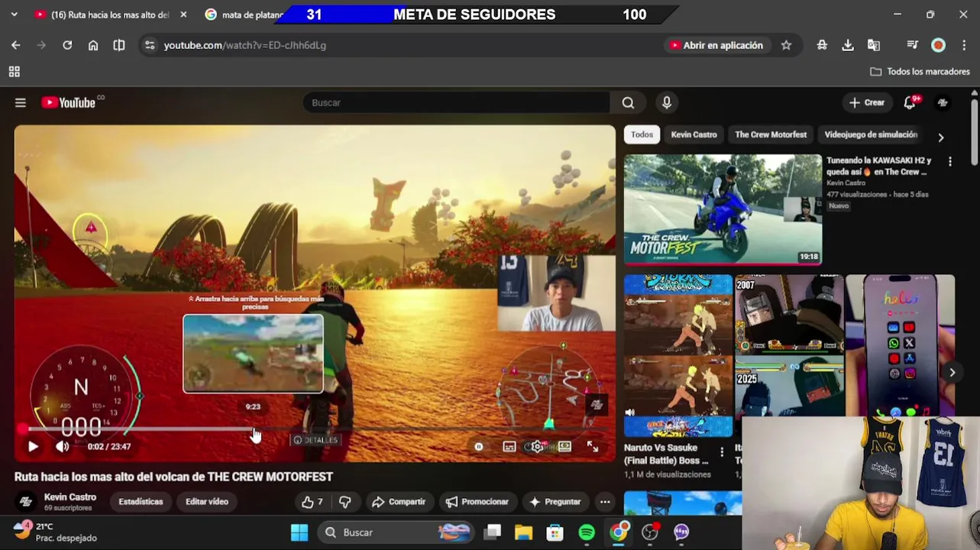980x550 pixels.
Task: Close the Ruta hacia los mas alto tab
Action: click(183, 15)
